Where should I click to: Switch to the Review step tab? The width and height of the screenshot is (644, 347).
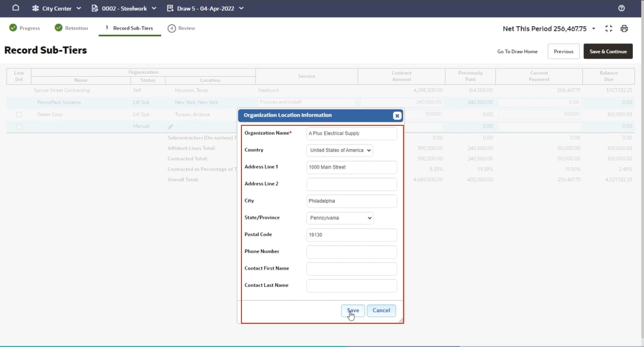(181, 28)
